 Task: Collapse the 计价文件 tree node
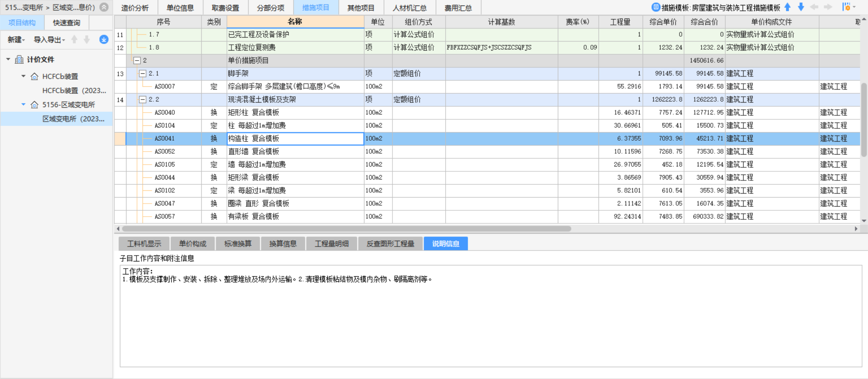click(x=8, y=59)
